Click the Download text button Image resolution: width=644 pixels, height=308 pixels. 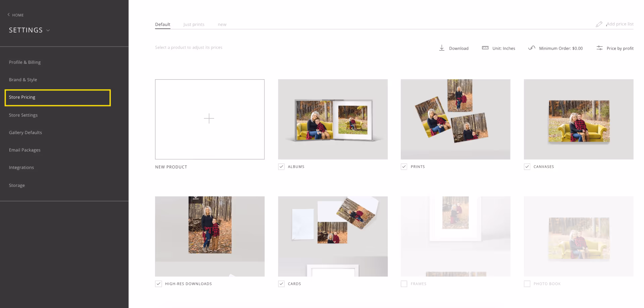coord(459,48)
